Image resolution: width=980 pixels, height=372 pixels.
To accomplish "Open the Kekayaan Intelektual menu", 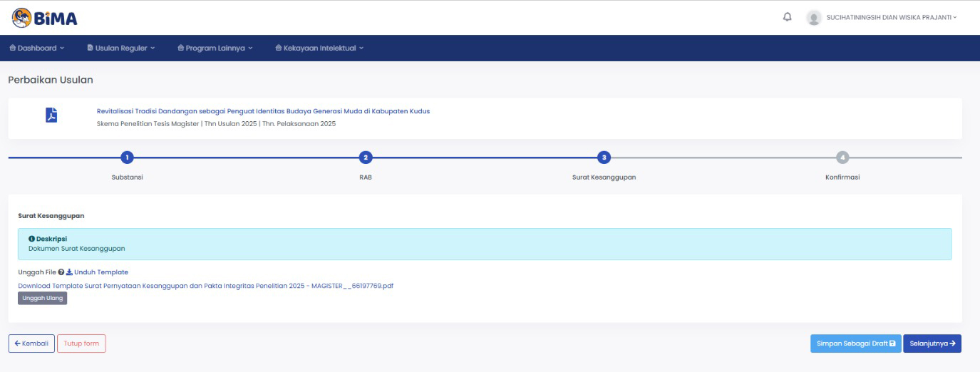I will pyautogui.click(x=319, y=48).
